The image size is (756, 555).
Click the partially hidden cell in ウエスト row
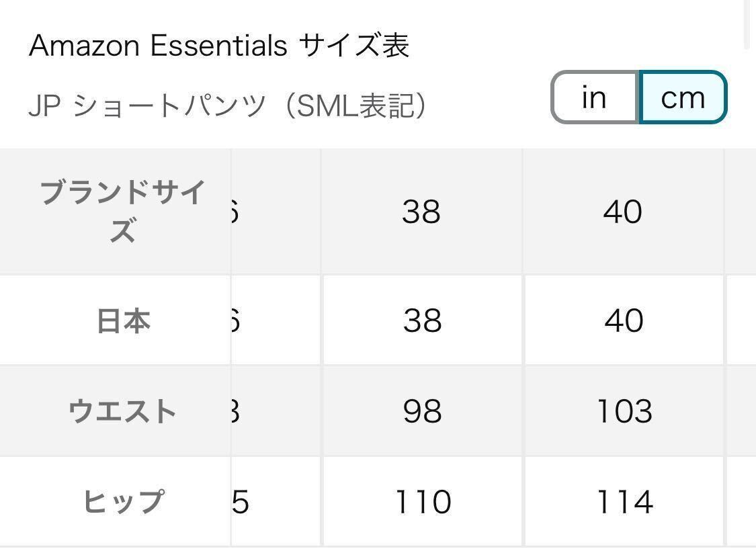(x=276, y=411)
